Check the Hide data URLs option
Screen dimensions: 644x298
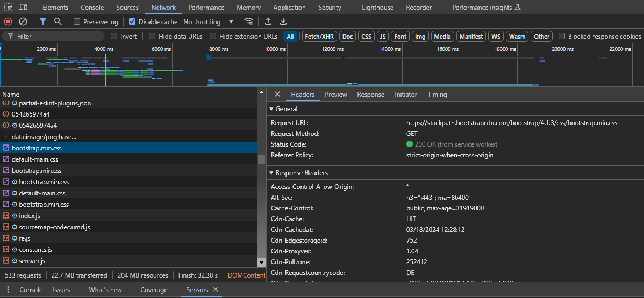pyautogui.click(x=152, y=36)
